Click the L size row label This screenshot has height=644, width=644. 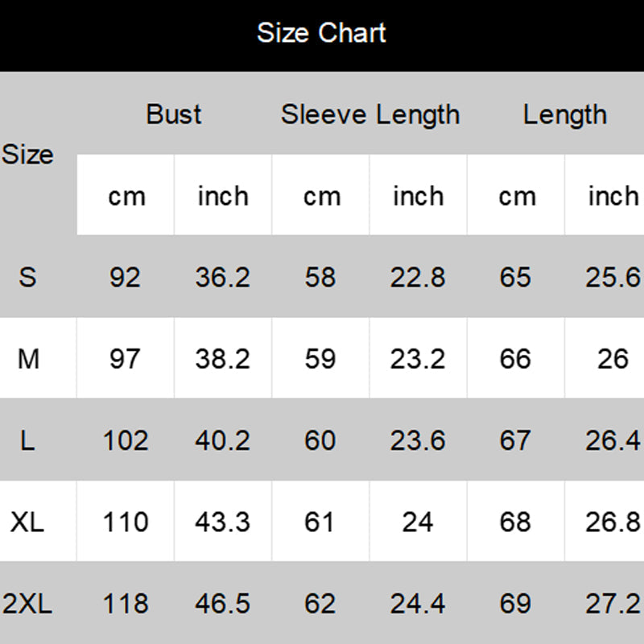pos(27,440)
